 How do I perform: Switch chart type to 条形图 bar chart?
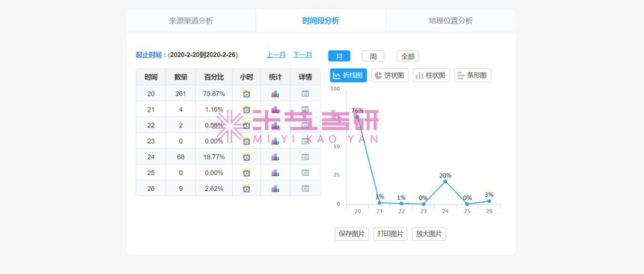click(x=473, y=75)
